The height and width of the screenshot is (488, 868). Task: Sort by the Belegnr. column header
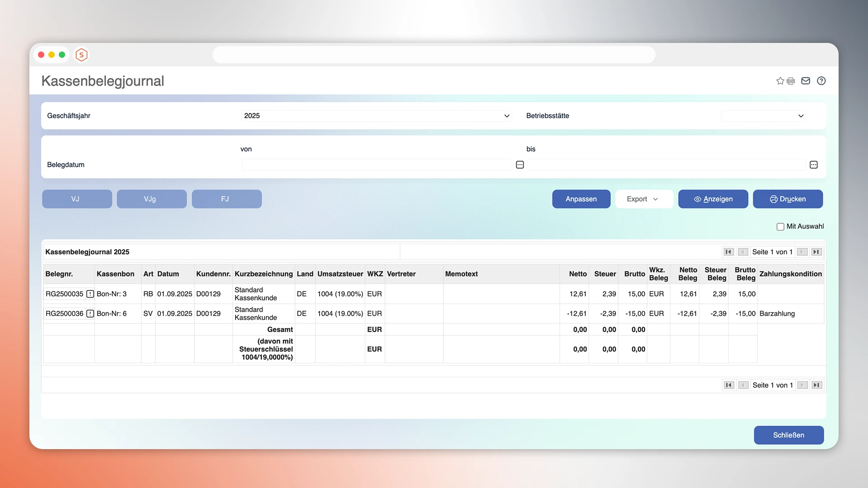[59, 274]
